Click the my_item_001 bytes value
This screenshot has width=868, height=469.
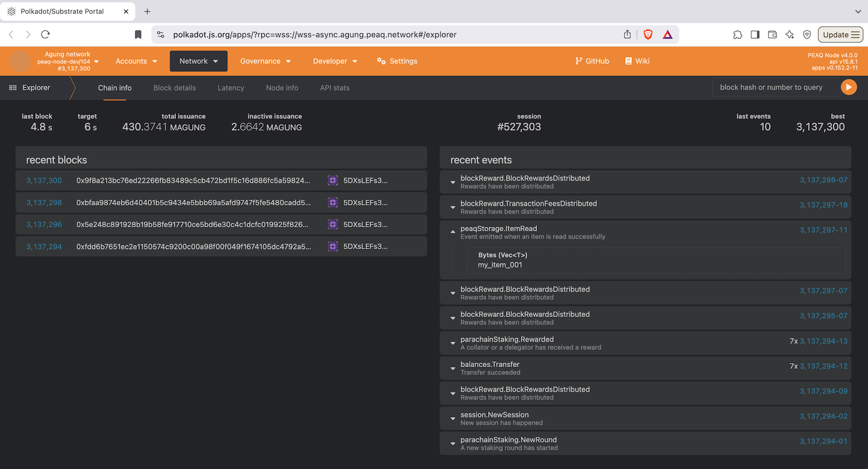[500, 265]
